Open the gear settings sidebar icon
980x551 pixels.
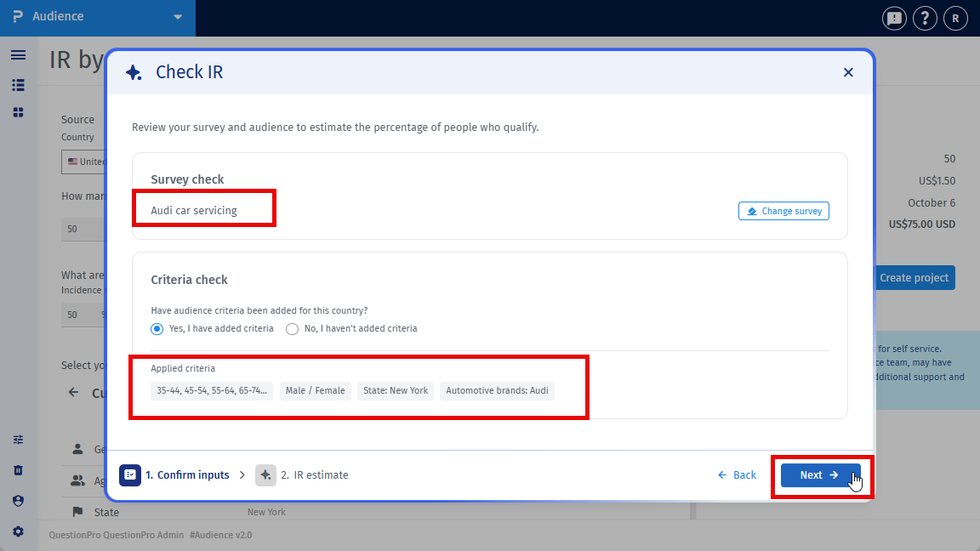point(18,531)
